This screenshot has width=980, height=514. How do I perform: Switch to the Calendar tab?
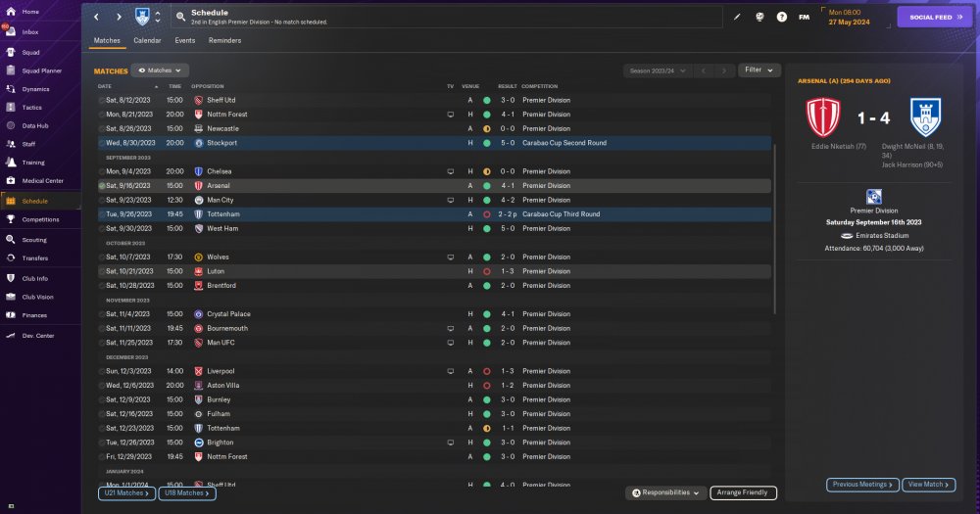coord(148,40)
